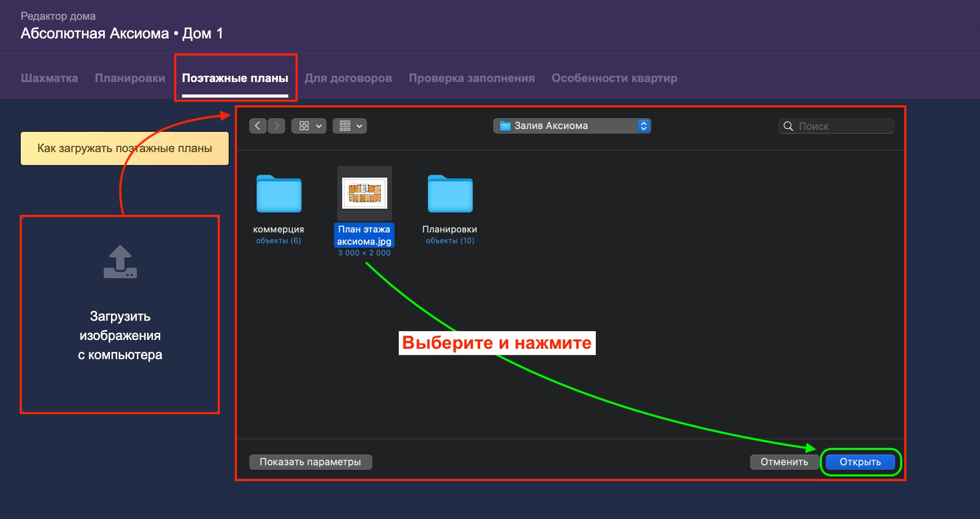980x519 pixels.
Task: Click the Редактор дома header label
Action: click(x=58, y=16)
